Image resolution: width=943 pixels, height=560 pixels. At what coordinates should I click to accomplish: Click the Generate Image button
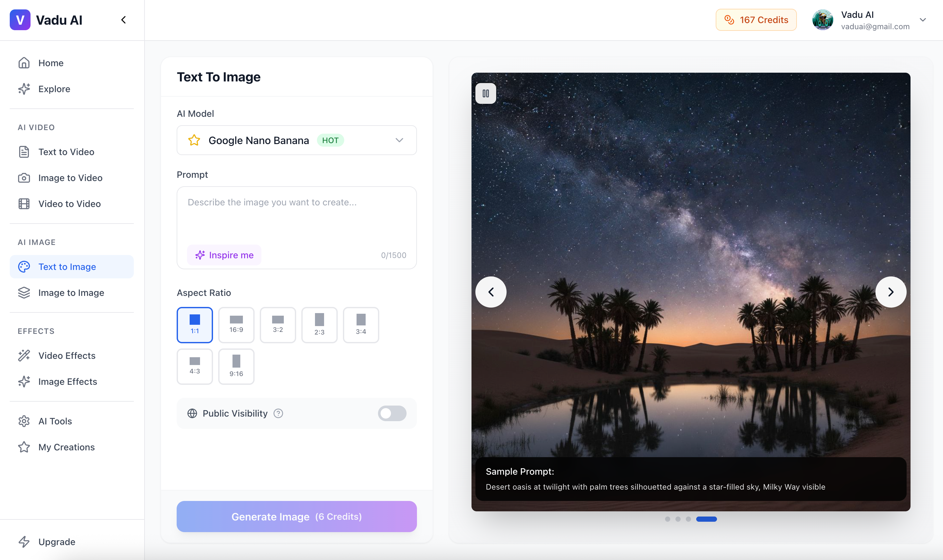296,516
